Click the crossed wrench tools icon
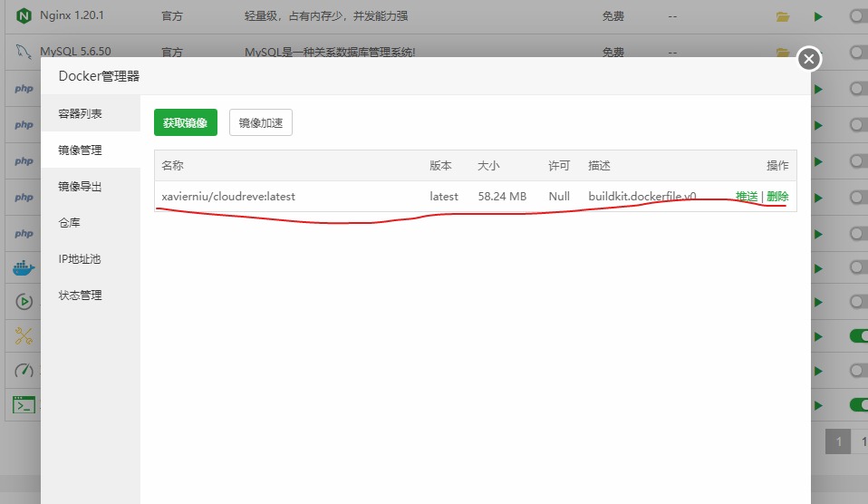Screen dimensions: 868x504 24,335
